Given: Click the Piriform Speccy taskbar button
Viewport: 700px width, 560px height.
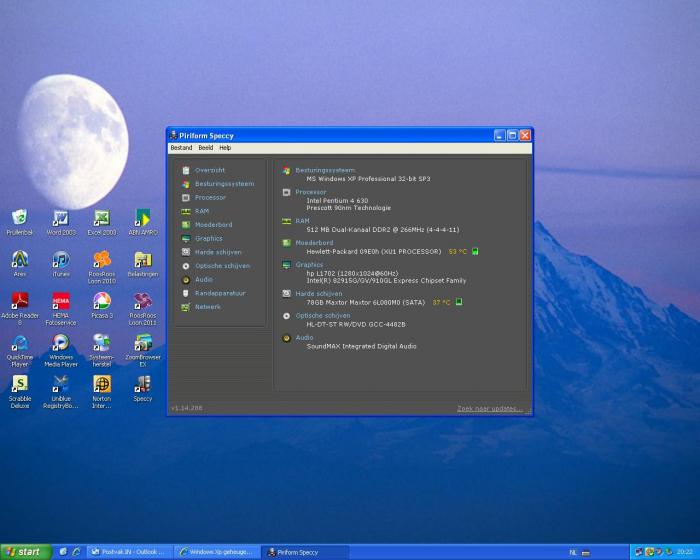Looking at the screenshot, I should (x=304, y=552).
